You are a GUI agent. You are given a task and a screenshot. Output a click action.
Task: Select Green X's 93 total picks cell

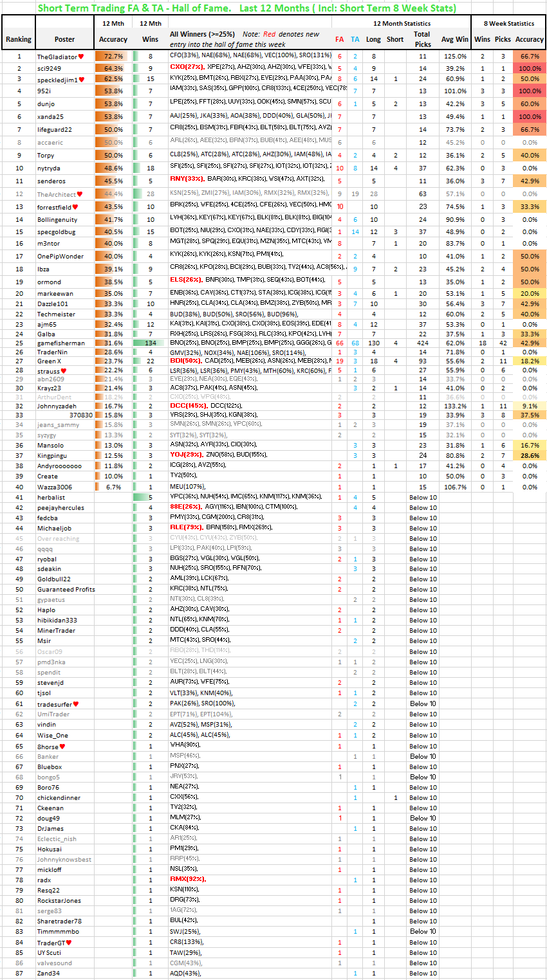tap(422, 361)
